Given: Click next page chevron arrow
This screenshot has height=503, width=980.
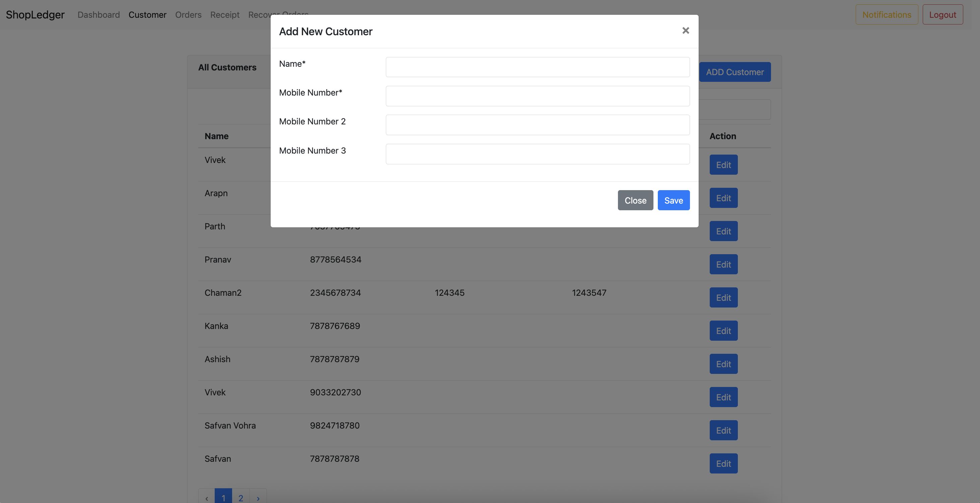Looking at the screenshot, I should (x=258, y=497).
